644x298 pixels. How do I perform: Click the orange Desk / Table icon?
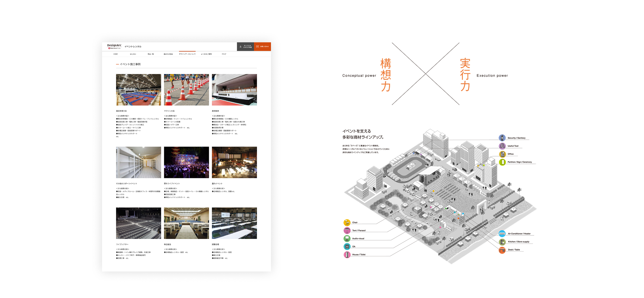click(502, 250)
